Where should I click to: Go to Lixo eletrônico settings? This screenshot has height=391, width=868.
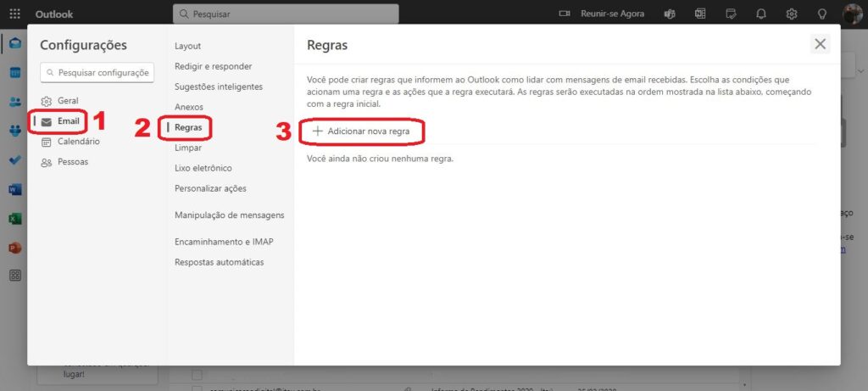[203, 168]
